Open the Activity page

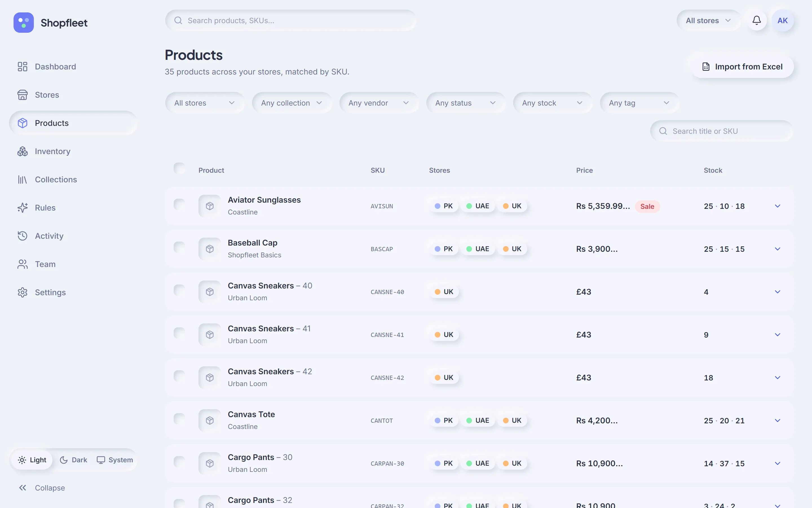[73, 236]
